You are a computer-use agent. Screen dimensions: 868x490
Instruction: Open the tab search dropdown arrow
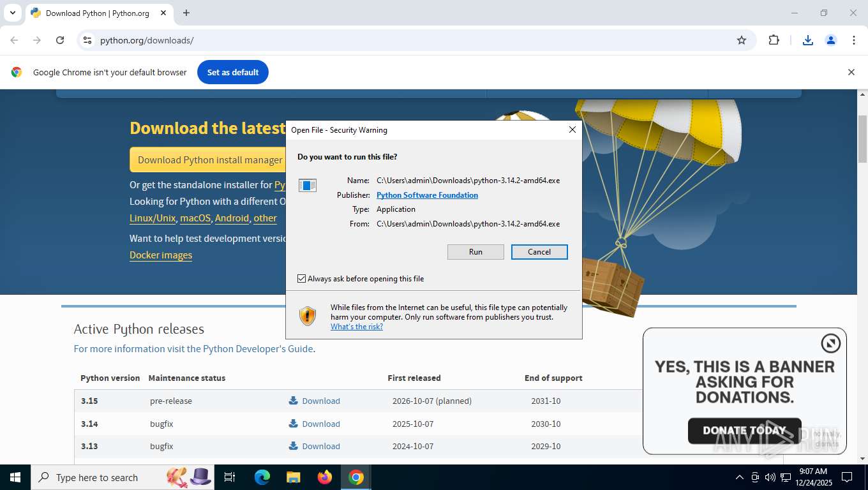12,13
